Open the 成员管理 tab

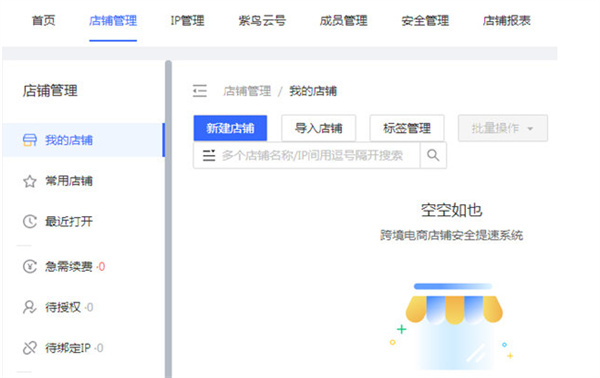(344, 21)
